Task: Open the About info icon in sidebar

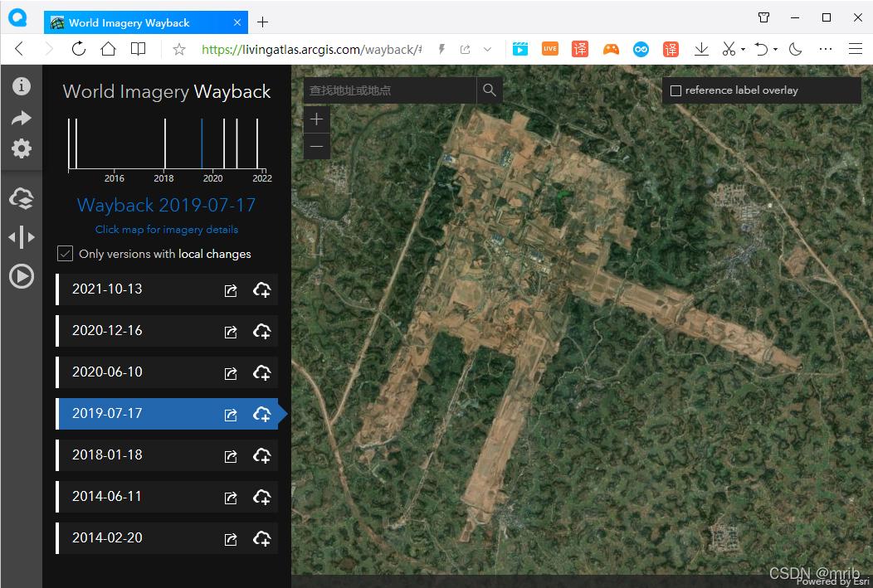Action: click(x=21, y=85)
